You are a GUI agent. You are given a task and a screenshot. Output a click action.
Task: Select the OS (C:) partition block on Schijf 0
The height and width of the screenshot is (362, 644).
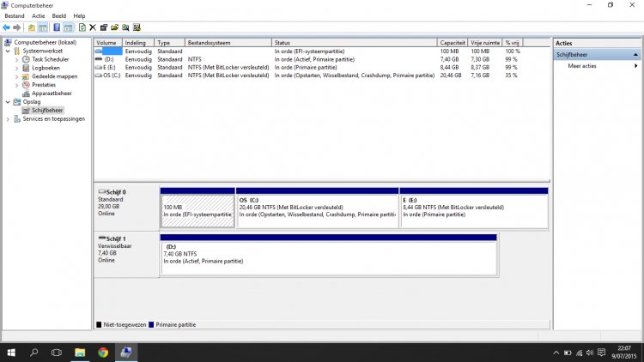click(x=317, y=210)
